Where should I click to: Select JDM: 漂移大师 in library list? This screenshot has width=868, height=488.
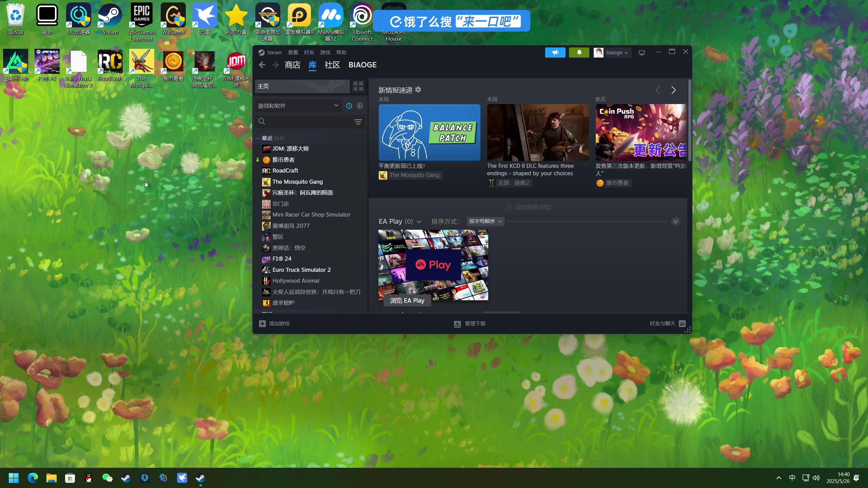pyautogui.click(x=291, y=148)
